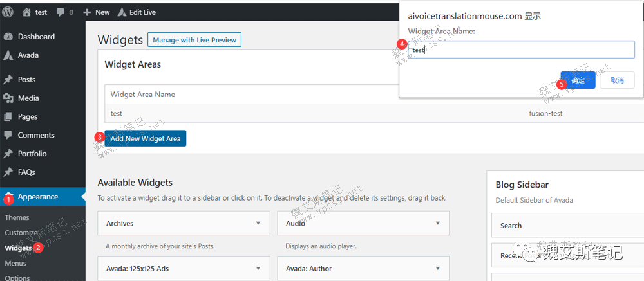Screen dimensions: 644x281
Task: Click Add New Widget Area button
Action: point(146,138)
